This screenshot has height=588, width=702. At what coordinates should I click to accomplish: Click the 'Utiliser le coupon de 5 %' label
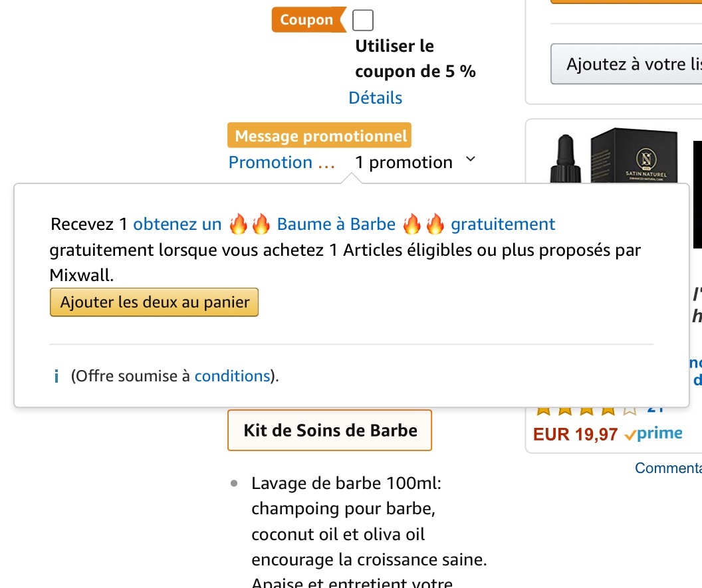415,58
